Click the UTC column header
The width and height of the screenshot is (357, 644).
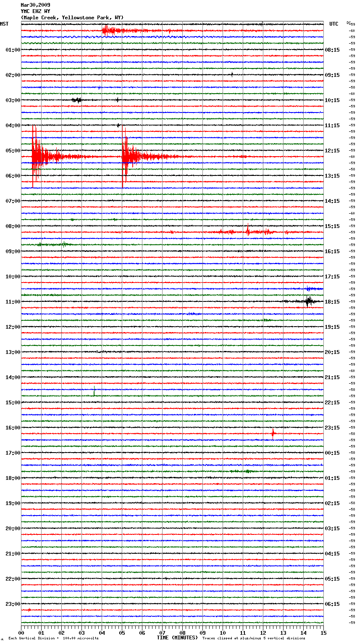point(333,24)
